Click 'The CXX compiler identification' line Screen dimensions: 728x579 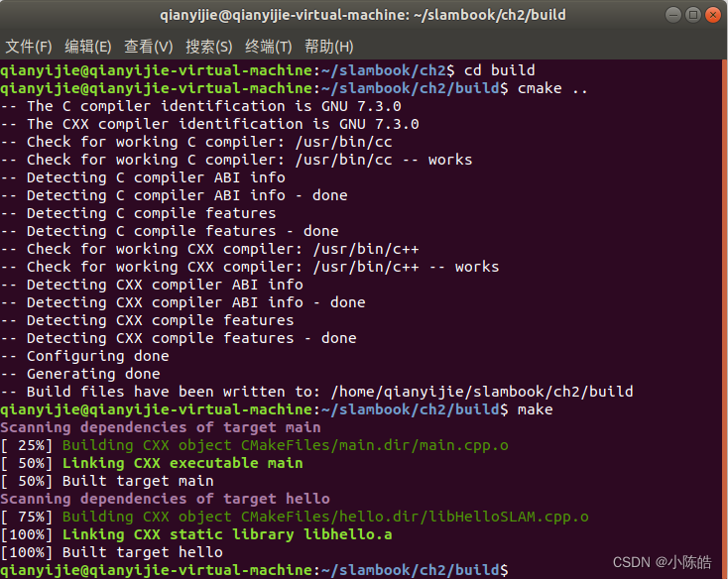(x=209, y=124)
